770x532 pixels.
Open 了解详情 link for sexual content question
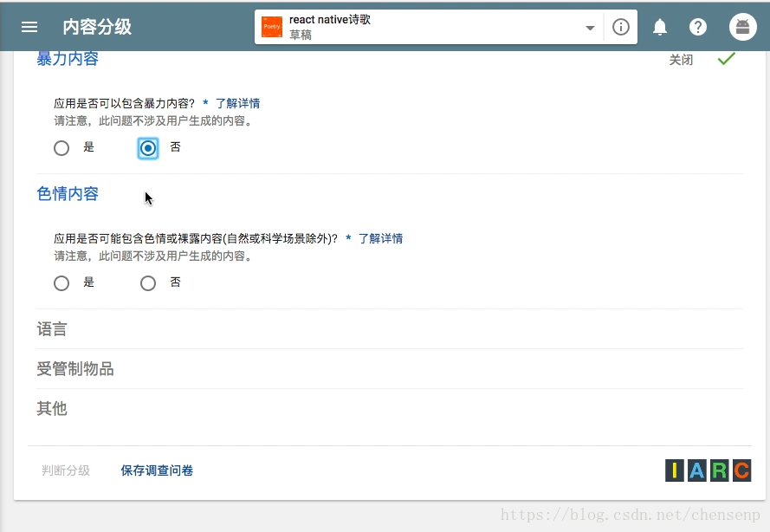click(x=380, y=238)
